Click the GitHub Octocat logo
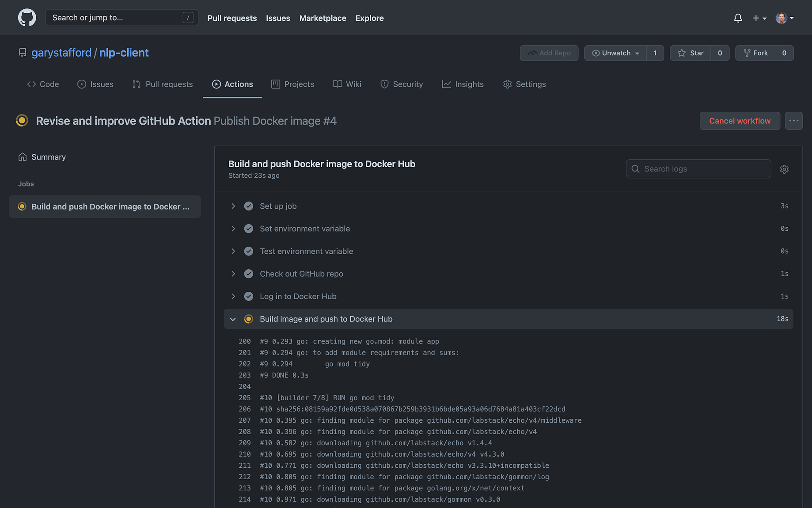This screenshot has width=812, height=508. [27, 18]
